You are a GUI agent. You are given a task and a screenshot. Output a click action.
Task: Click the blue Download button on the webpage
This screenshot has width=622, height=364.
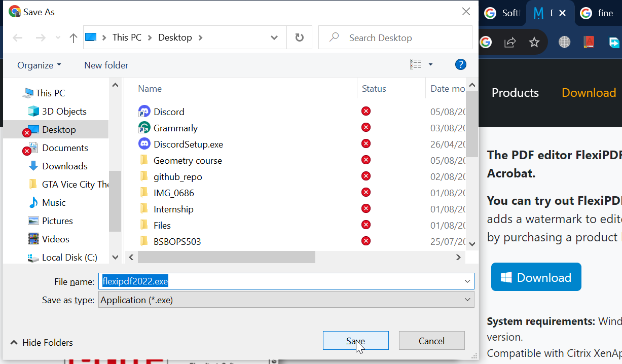point(536,277)
